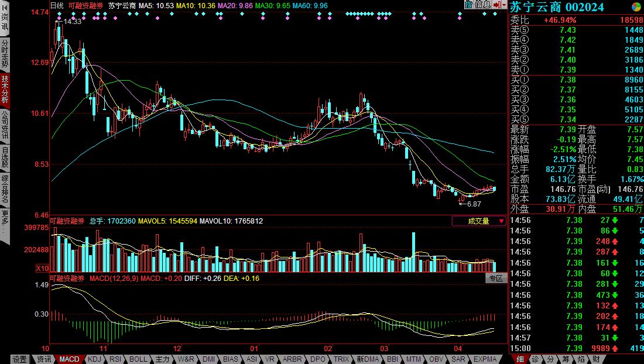This screenshot has height=364, width=644.
Task: Click the MACD(12,26,9) parameter label
Action: (x=114, y=279)
